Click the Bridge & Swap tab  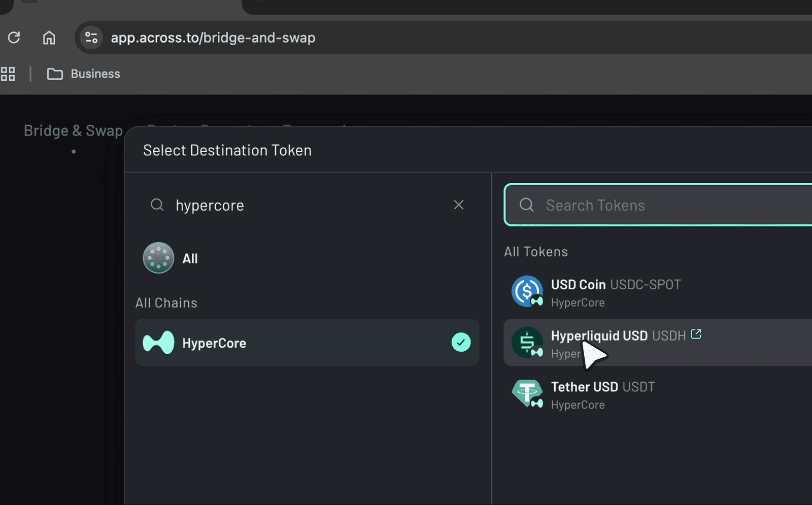(x=73, y=130)
